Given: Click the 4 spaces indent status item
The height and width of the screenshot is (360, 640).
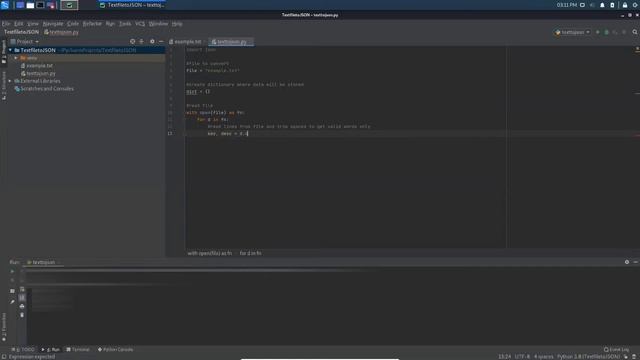Looking at the screenshot, I should pos(543,357).
